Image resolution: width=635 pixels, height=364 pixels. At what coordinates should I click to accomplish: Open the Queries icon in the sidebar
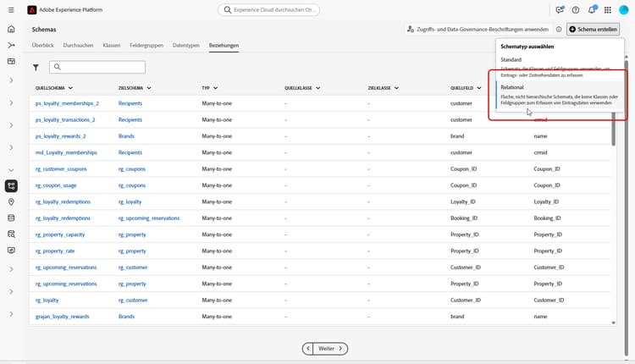[11, 234]
